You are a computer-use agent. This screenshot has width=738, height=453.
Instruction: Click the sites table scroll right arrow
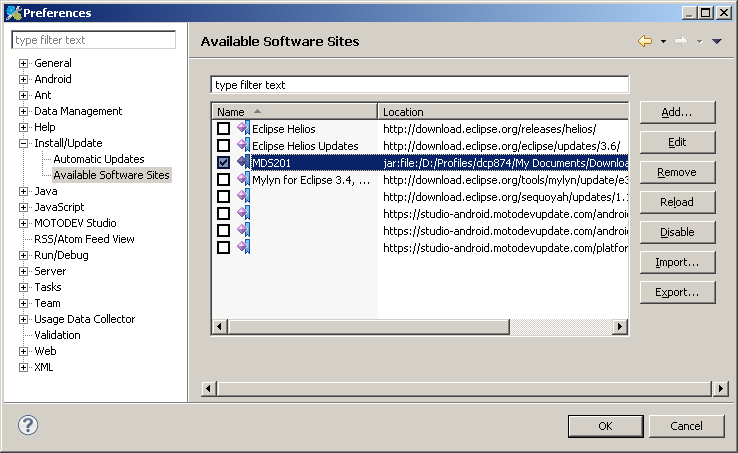tap(620, 326)
